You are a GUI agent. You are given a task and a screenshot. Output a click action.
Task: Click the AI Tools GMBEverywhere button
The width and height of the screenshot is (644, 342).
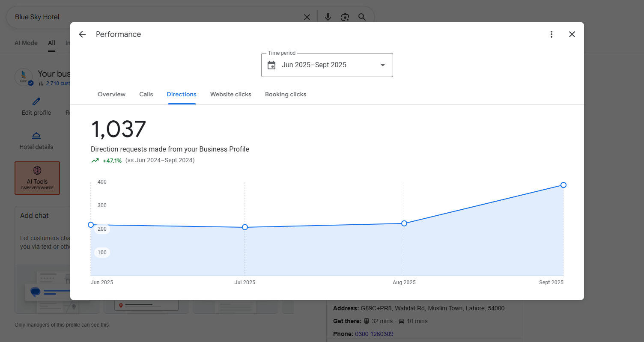[x=37, y=178]
